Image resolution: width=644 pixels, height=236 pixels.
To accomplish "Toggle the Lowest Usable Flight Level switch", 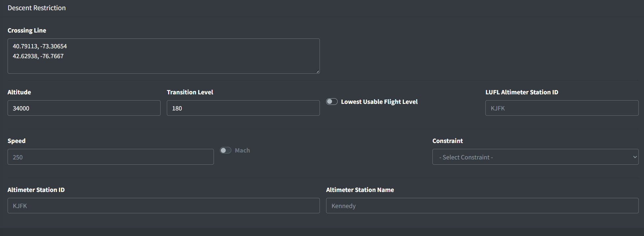I will point(332,102).
